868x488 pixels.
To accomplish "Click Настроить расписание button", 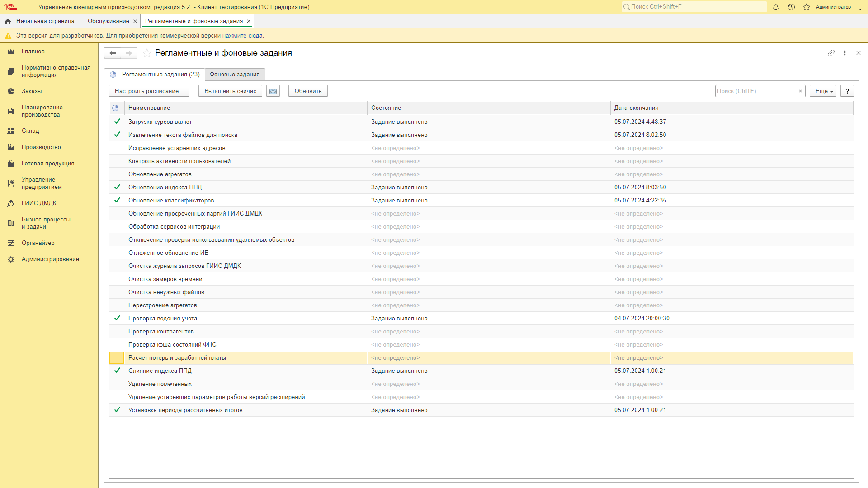I will coord(149,91).
